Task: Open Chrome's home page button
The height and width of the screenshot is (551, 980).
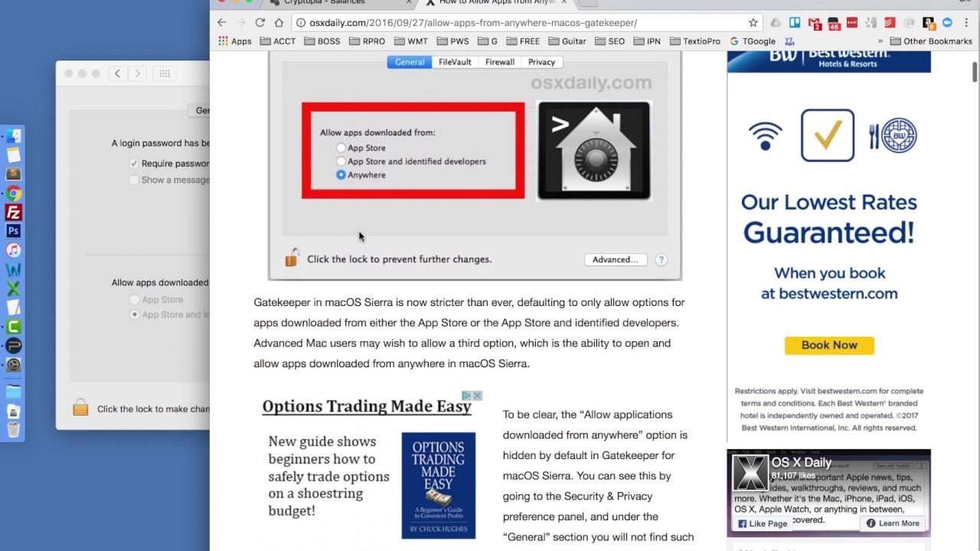Action: 279,23
